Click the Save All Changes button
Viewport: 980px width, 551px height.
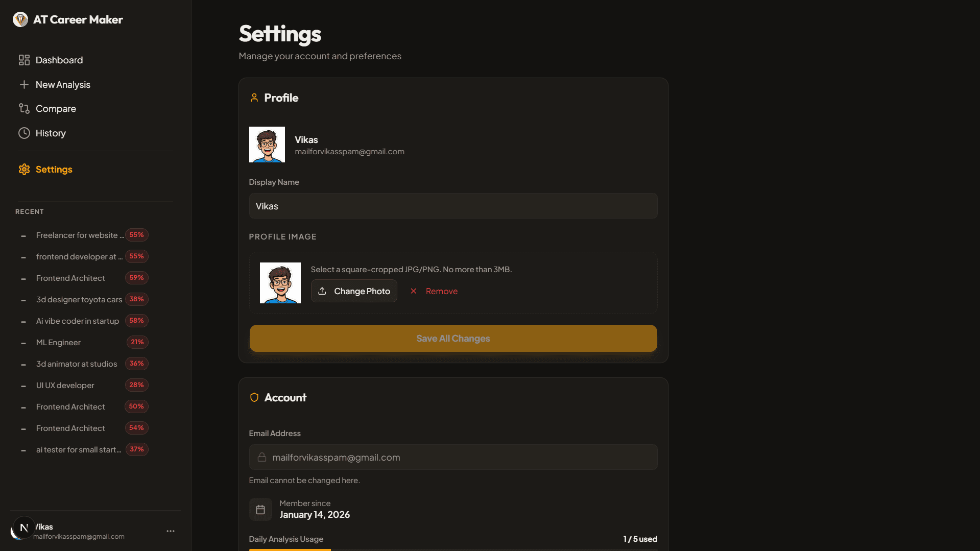tap(452, 338)
